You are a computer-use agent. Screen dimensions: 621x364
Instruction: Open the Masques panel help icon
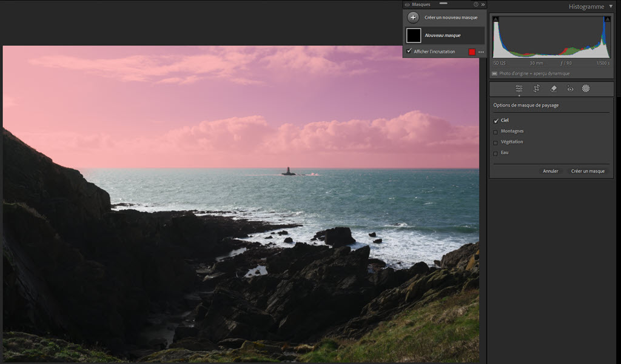(476, 4)
